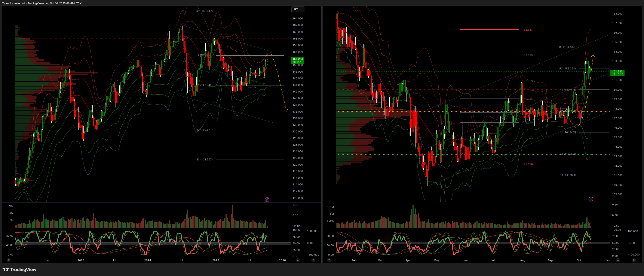Click the Tickmill created with TradingView.com header text
This screenshot has width=644, height=276.
(42, 3)
